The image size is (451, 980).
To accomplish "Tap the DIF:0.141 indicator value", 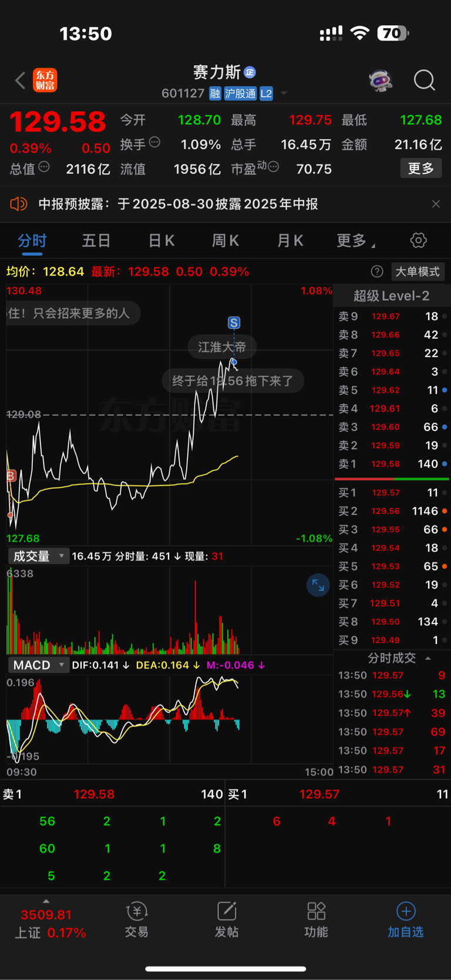I will coord(100,665).
